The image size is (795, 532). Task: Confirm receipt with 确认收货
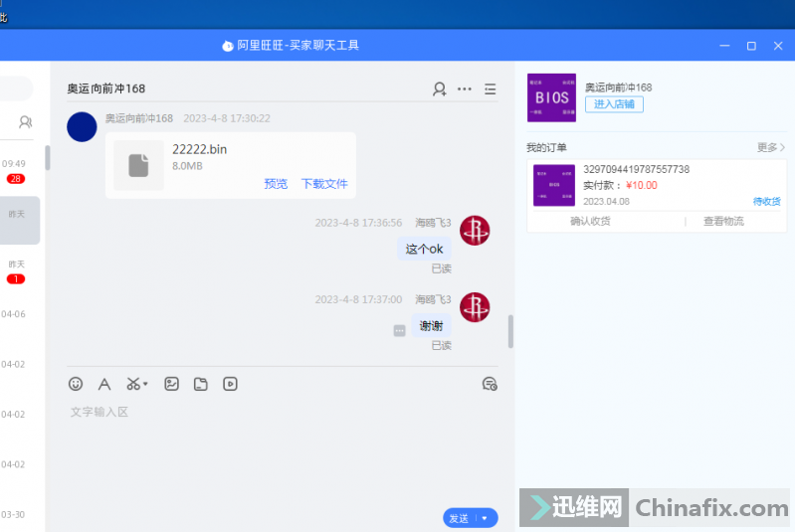(x=591, y=221)
